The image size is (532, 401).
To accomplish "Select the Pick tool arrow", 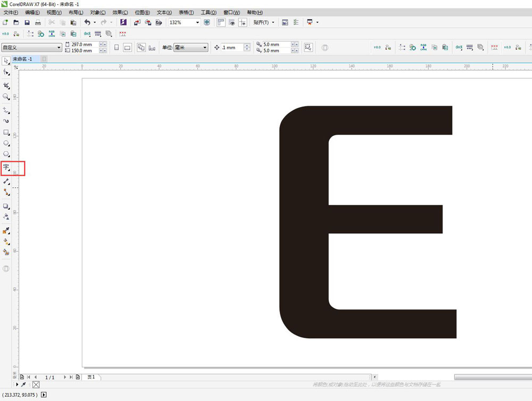I will [x=6, y=61].
